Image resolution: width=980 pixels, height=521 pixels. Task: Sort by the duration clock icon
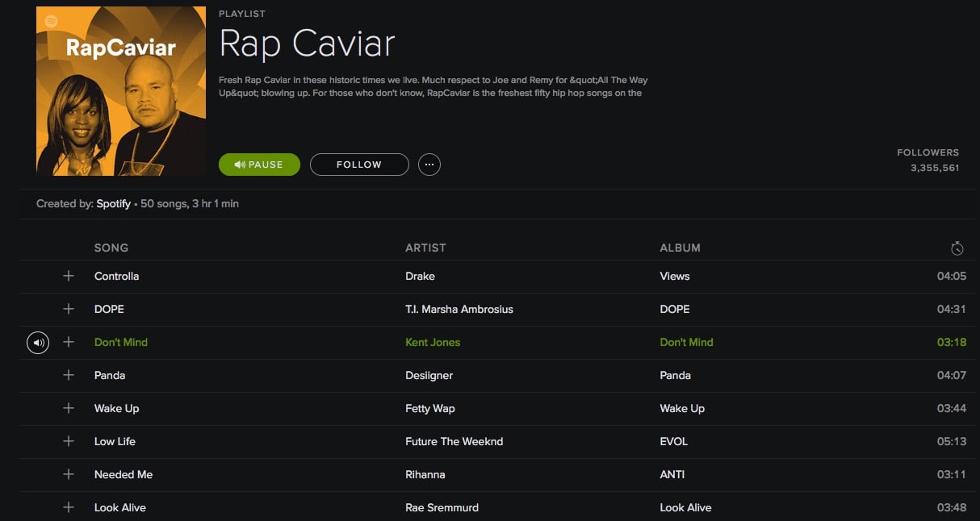957,248
